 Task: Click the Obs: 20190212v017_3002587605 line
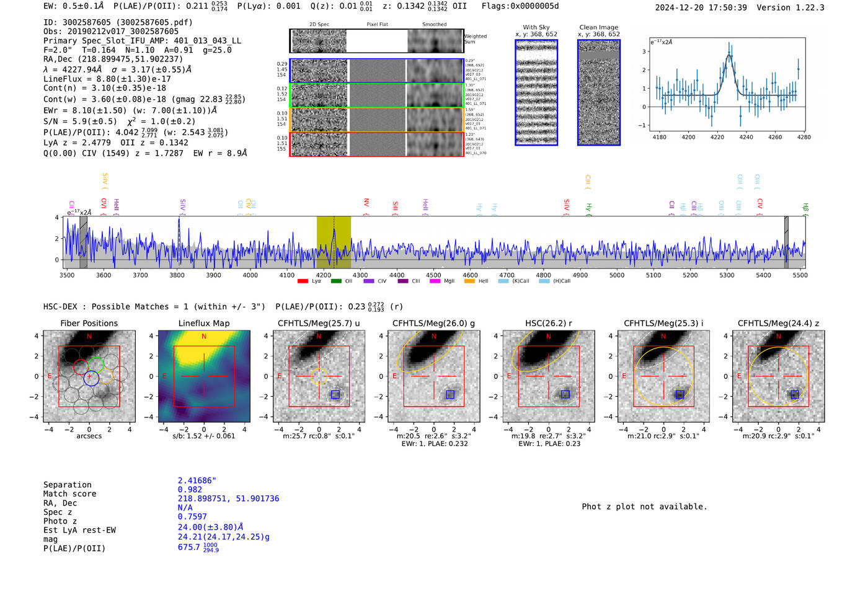(111, 32)
